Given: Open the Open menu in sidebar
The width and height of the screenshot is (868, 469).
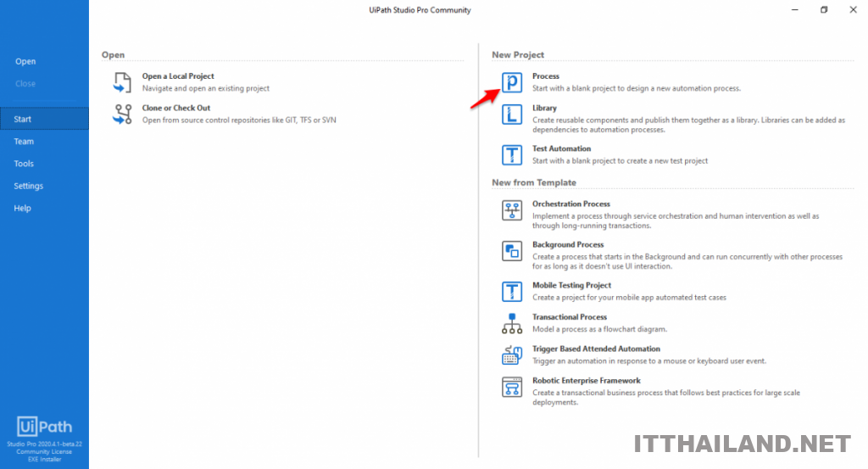Looking at the screenshot, I should click(x=25, y=61).
